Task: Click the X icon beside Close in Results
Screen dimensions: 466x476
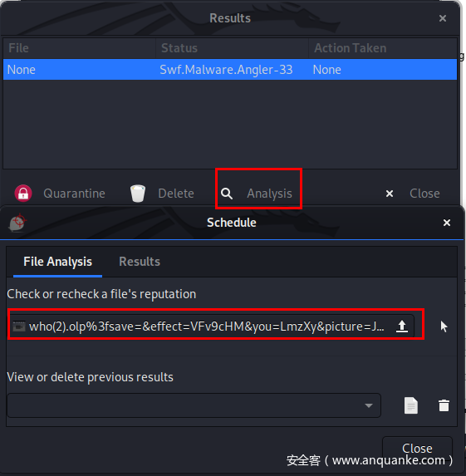Action: click(x=390, y=194)
